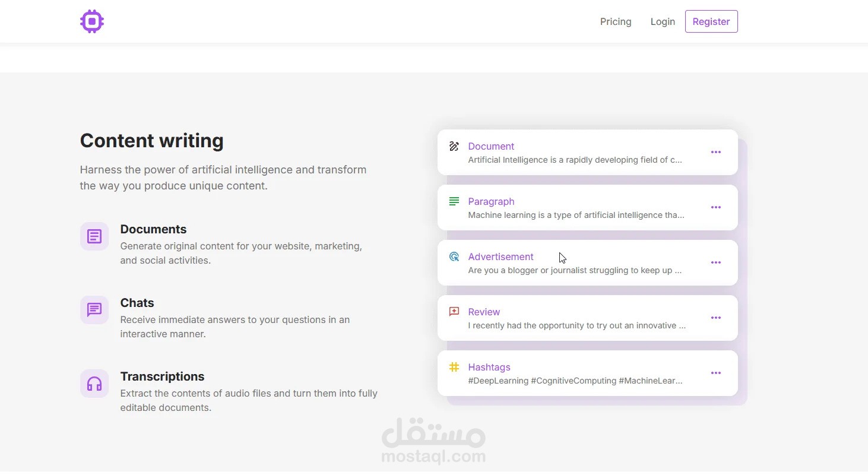Open the Advertisement card three-dots menu
This screenshot has width=868, height=475.
(716, 262)
